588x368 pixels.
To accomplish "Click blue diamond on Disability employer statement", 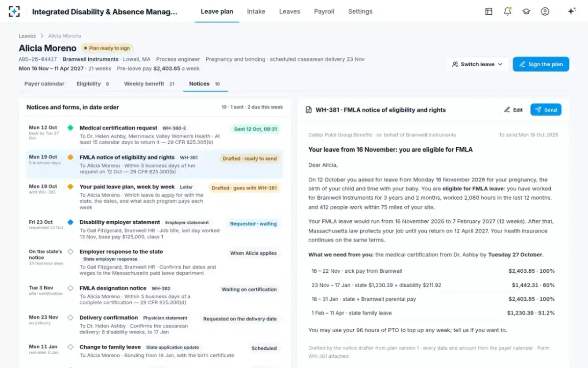I will 70,222.
